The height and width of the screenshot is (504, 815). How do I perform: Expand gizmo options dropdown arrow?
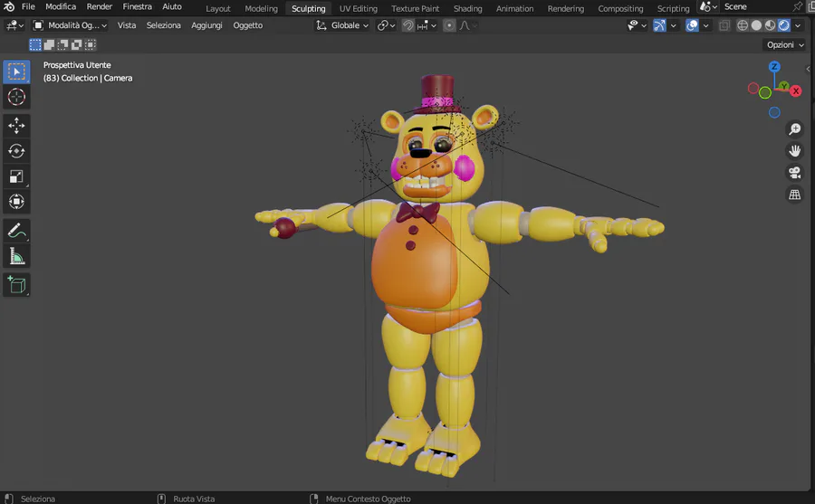(674, 25)
